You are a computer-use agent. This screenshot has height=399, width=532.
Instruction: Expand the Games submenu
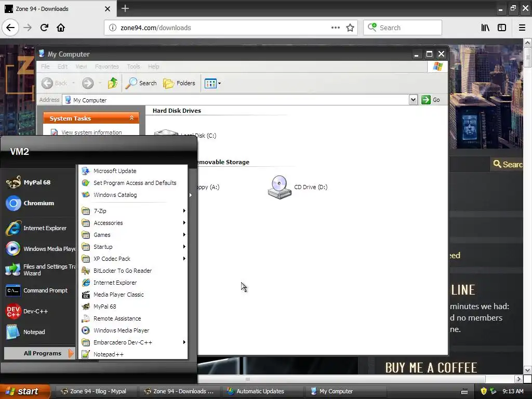(x=133, y=235)
